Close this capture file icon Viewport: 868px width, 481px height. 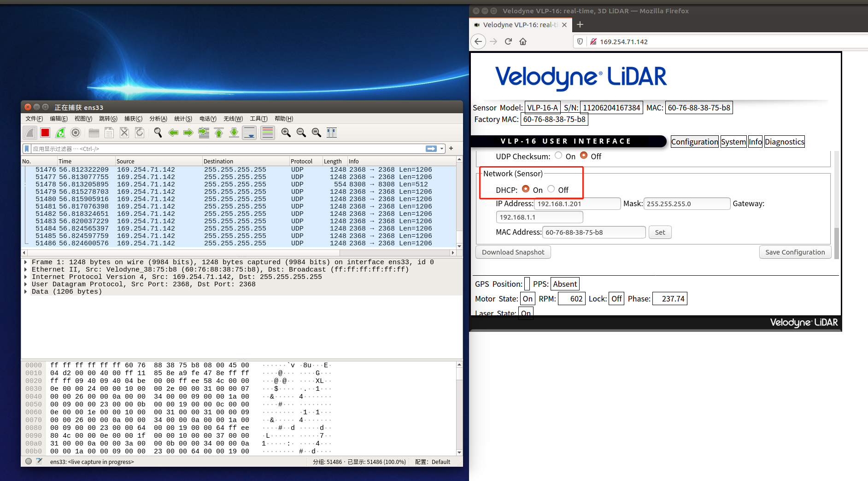(x=124, y=133)
